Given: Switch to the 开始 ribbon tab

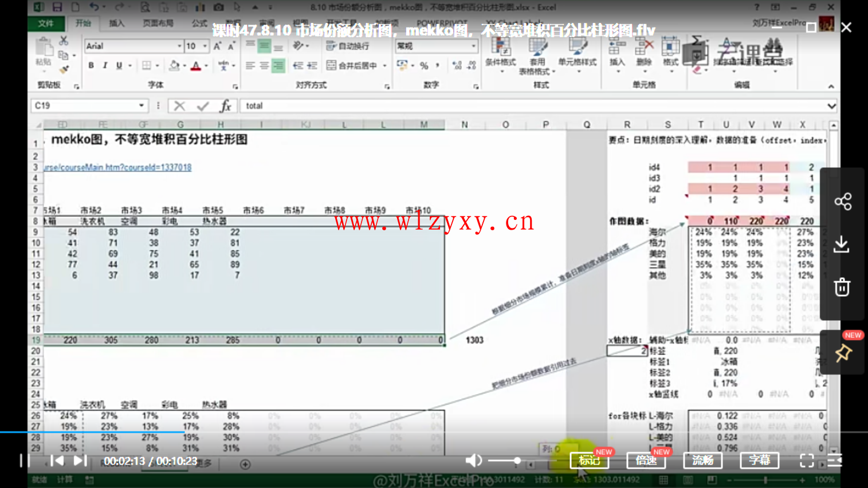Looking at the screenshot, I should point(84,23).
